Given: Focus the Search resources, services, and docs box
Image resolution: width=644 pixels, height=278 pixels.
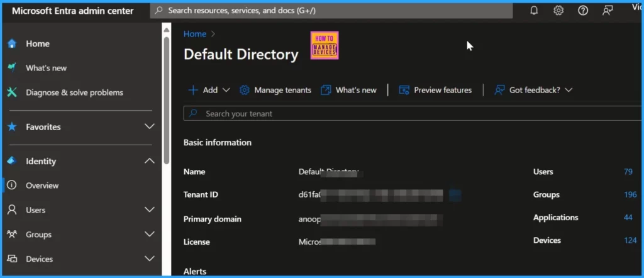Looking at the screenshot, I should point(331,11).
